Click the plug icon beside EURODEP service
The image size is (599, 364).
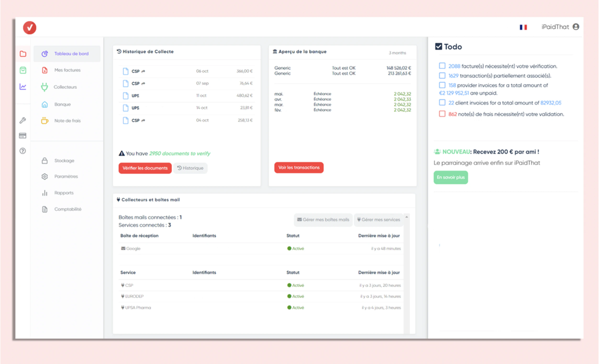[x=123, y=296]
